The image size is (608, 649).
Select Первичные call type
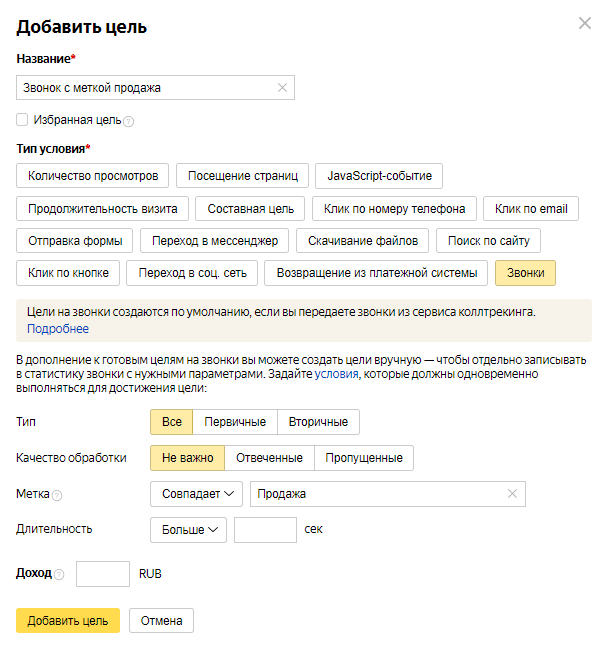[234, 422]
